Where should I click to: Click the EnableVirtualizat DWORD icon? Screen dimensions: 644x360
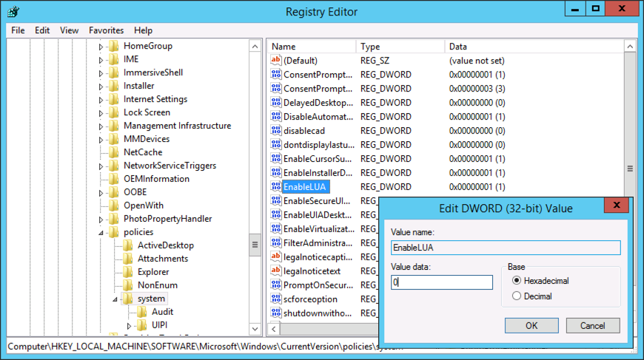[x=276, y=228]
